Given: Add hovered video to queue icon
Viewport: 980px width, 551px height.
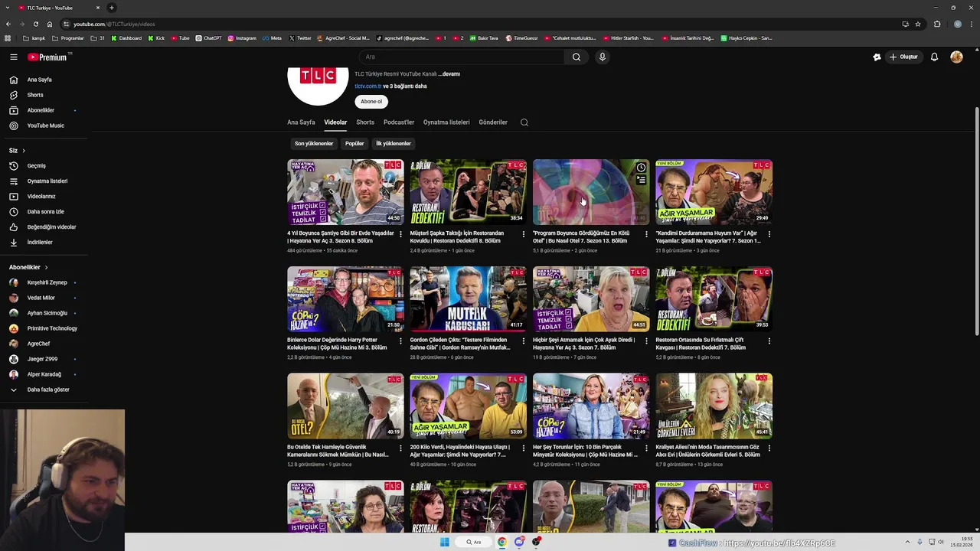Looking at the screenshot, I should point(641,180).
